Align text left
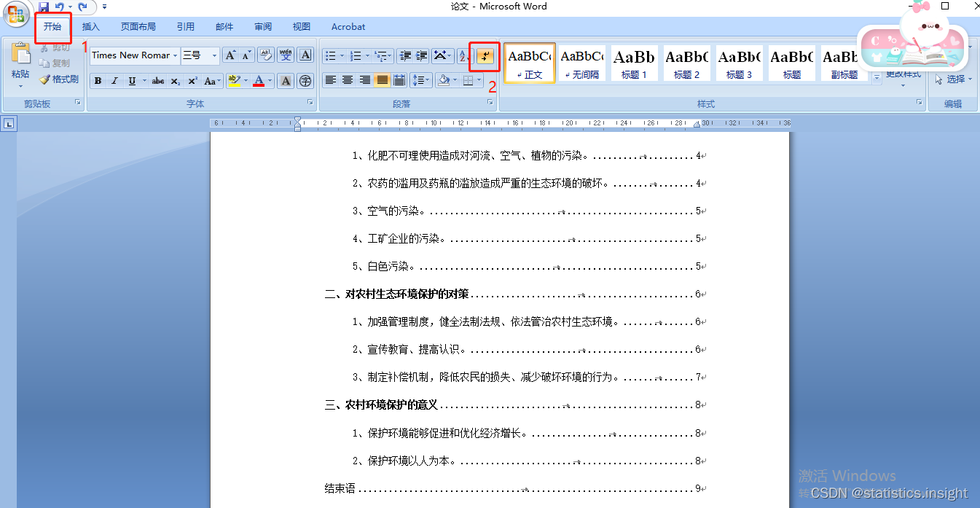 [x=331, y=80]
